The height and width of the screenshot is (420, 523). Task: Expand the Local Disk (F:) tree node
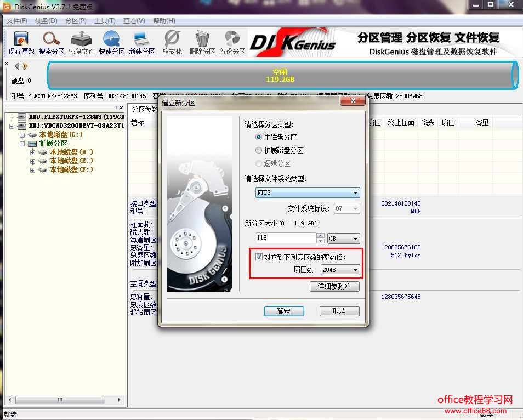coord(33,170)
